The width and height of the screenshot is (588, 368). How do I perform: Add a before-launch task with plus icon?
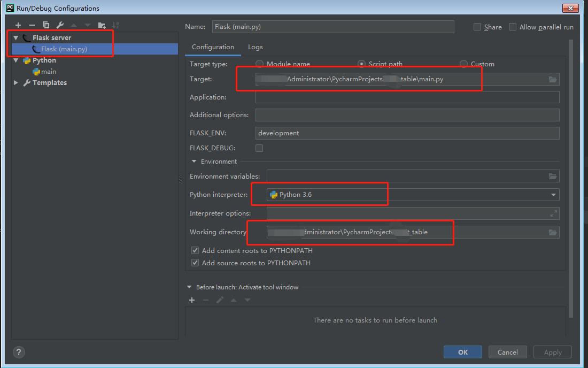click(192, 300)
